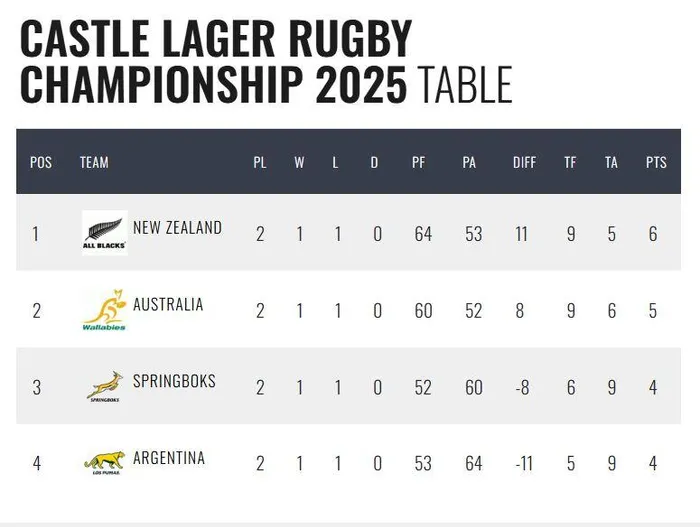Click the POS column header
Image resolution: width=700 pixels, height=527 pixels.
(x=41, y=162)
